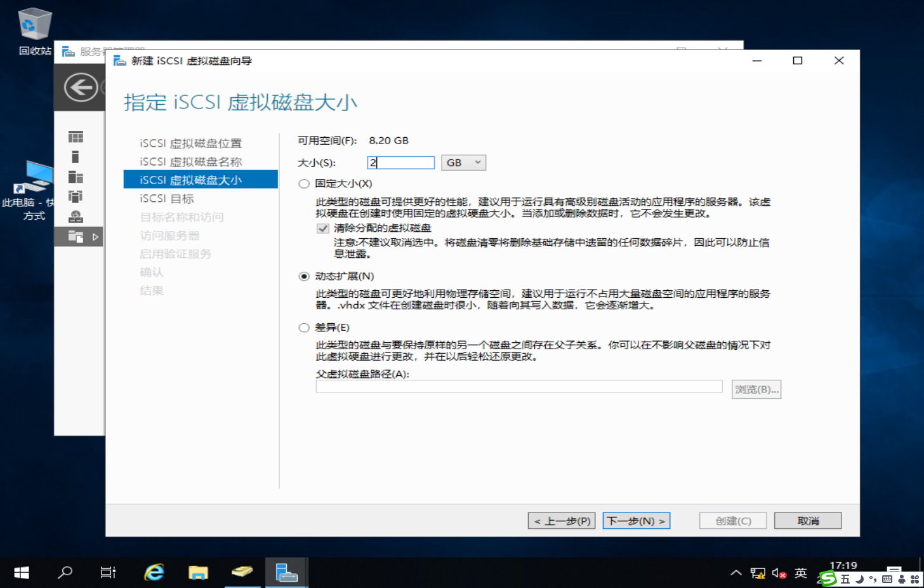Open the IIS role sidebar icon
Viewport: 924px width, 588px height.
[76, 217]
